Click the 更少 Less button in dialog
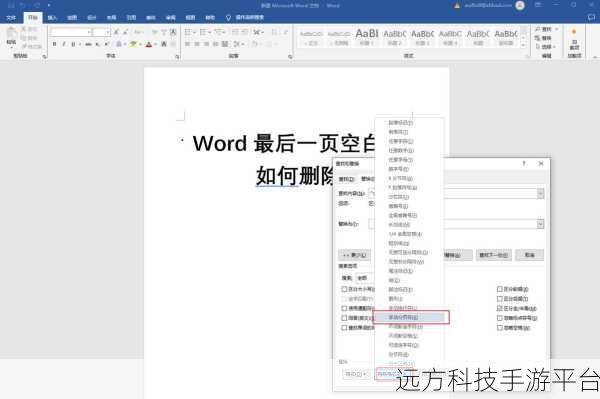The image size is (600, 399). pos(354,255)
